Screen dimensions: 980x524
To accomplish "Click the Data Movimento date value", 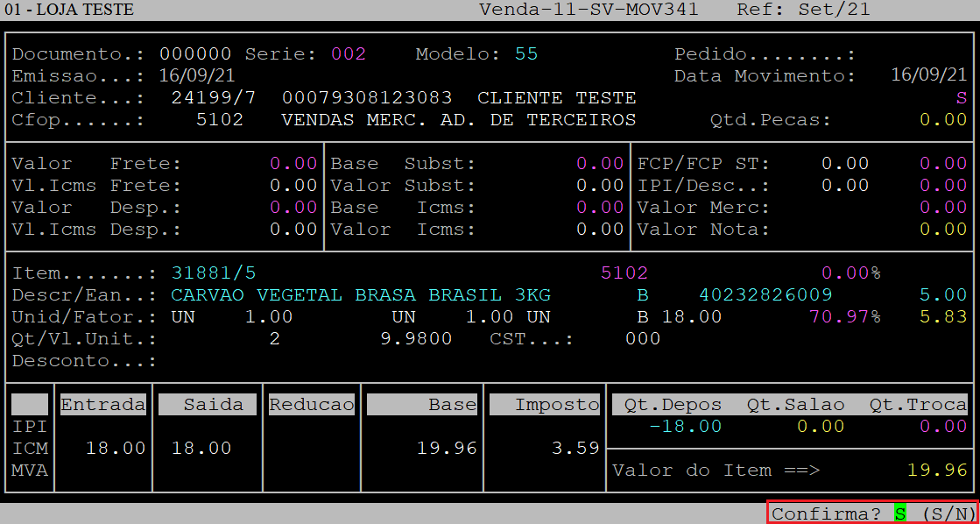I will 928,76.
